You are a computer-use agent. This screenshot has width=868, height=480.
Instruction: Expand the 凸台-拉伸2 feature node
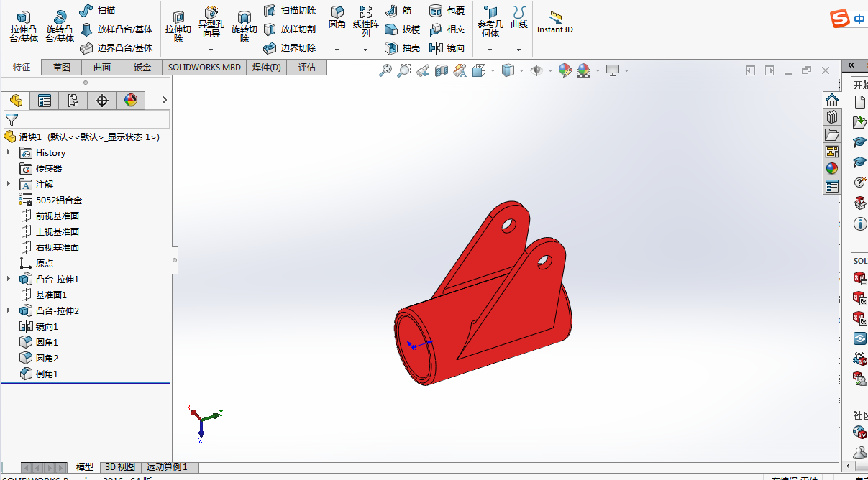pos(9,310)
